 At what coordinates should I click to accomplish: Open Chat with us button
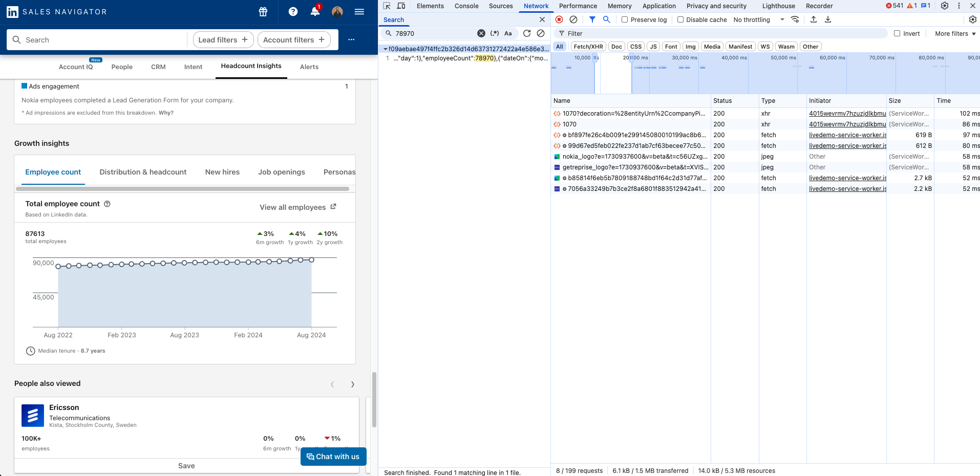pos(333,457)
